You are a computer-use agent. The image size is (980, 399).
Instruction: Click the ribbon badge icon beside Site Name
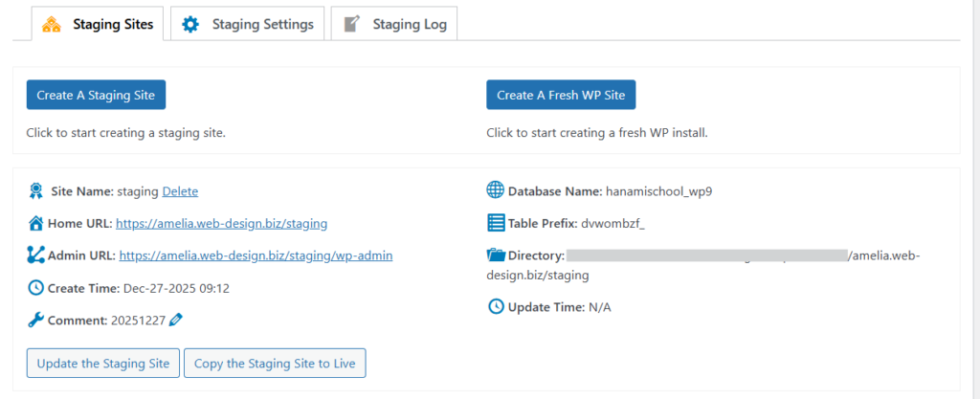36,191
